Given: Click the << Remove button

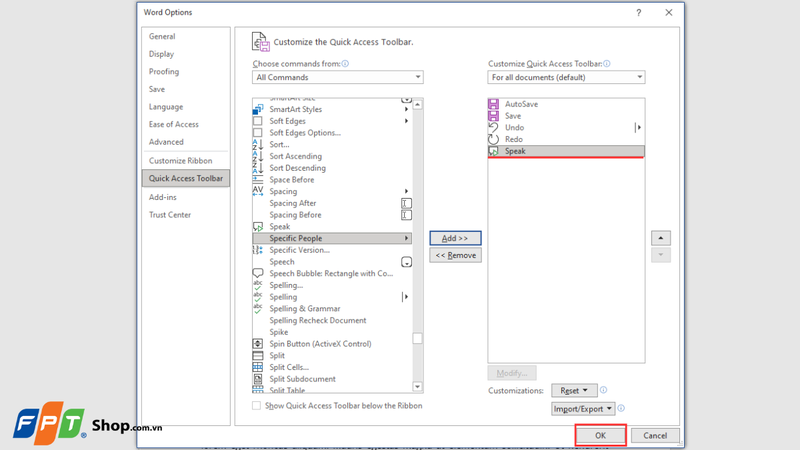Looking at the screenshot, I should pos(455,255).
